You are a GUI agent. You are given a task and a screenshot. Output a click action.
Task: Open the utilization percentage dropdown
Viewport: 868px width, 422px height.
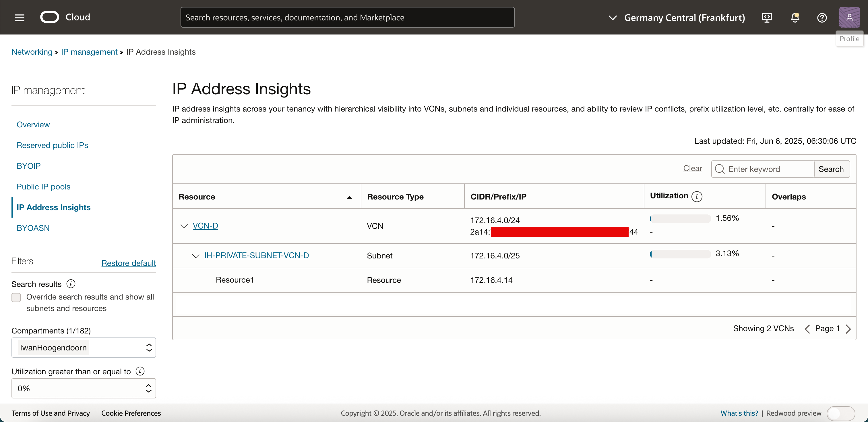(x=84, y=388)
